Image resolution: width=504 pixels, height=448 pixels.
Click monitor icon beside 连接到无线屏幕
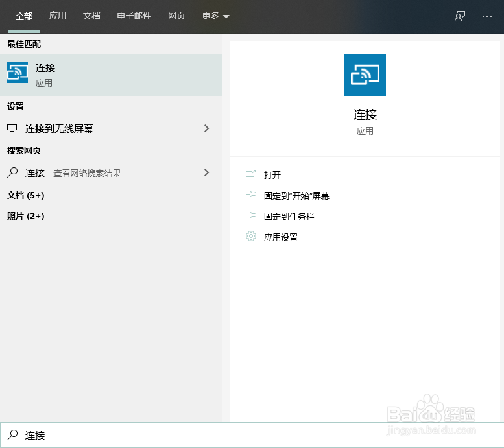[12, 128]
